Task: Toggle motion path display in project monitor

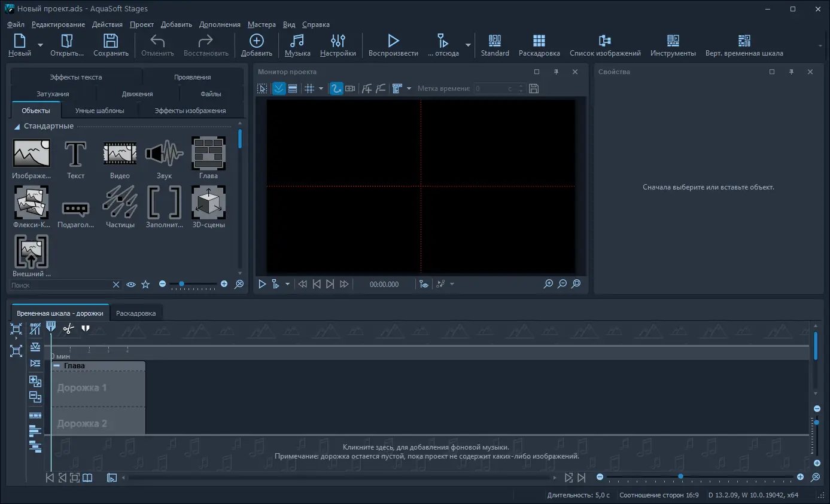Action: (x=336, y=88)
